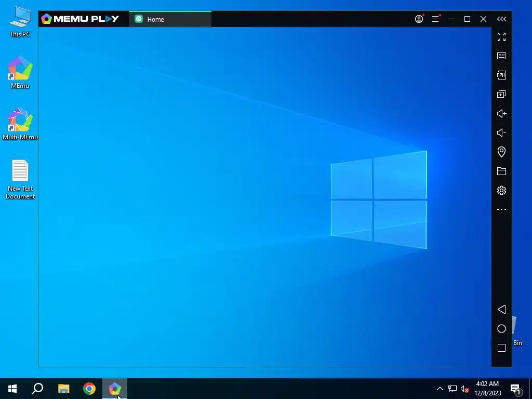Open the Windows Start menu
Viewport: 532px width, 399px height.
coord(12,389)
